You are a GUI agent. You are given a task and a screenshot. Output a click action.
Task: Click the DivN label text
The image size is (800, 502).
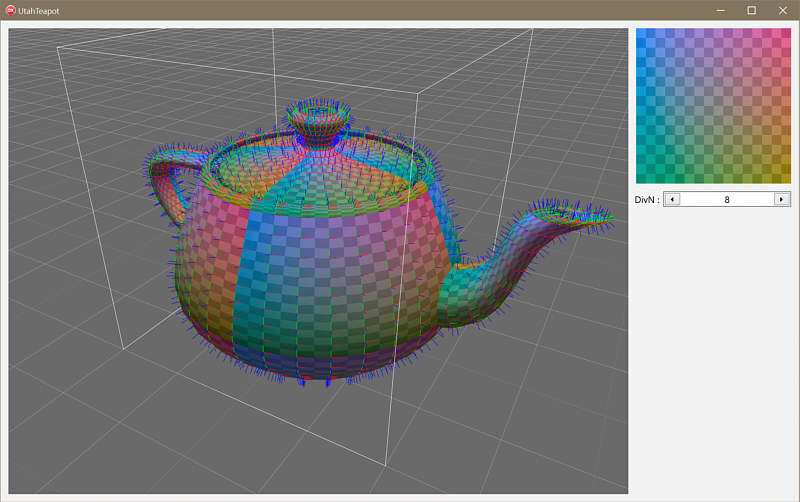point(646,199)
